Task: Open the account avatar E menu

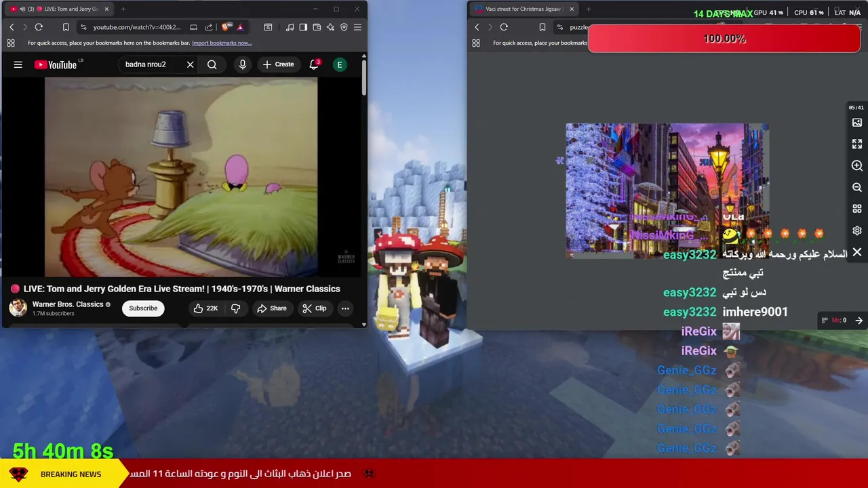Action: [x=340, y=64]
